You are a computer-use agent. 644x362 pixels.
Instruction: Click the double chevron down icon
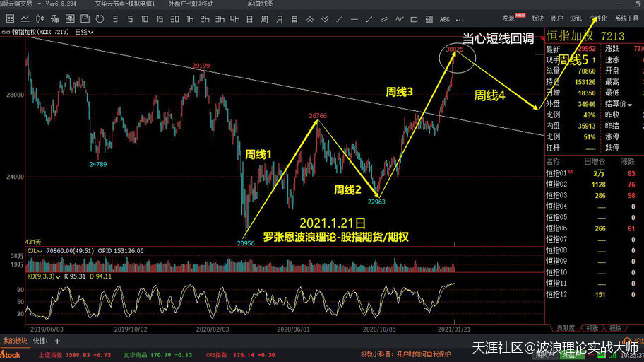(324, 19)
